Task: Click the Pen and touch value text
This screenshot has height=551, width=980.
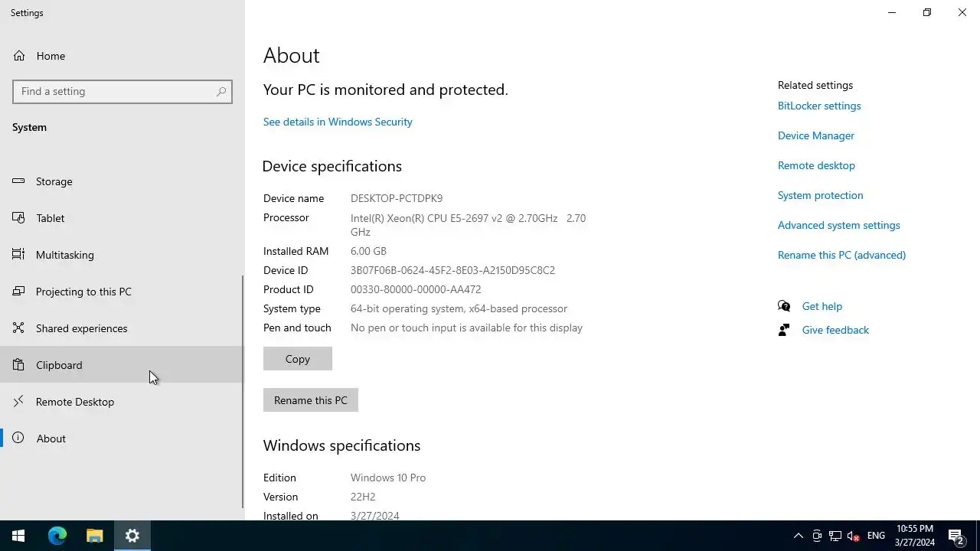Action: 466,328
